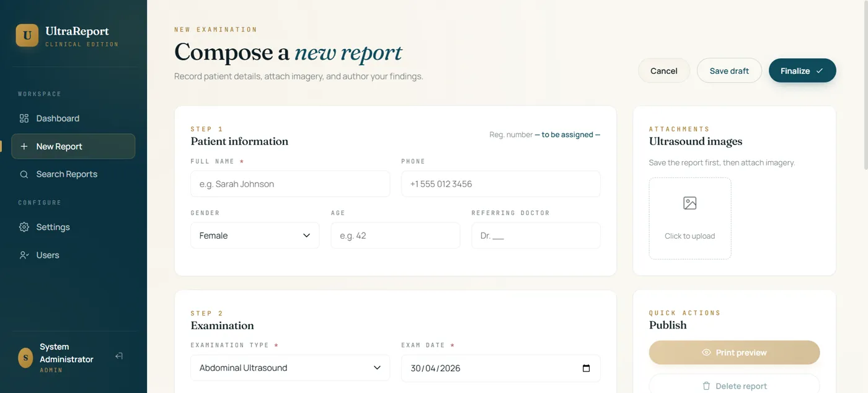Open Settings page
The width and height of the screenshot is (868, 393).
click(x=73, y=227)
